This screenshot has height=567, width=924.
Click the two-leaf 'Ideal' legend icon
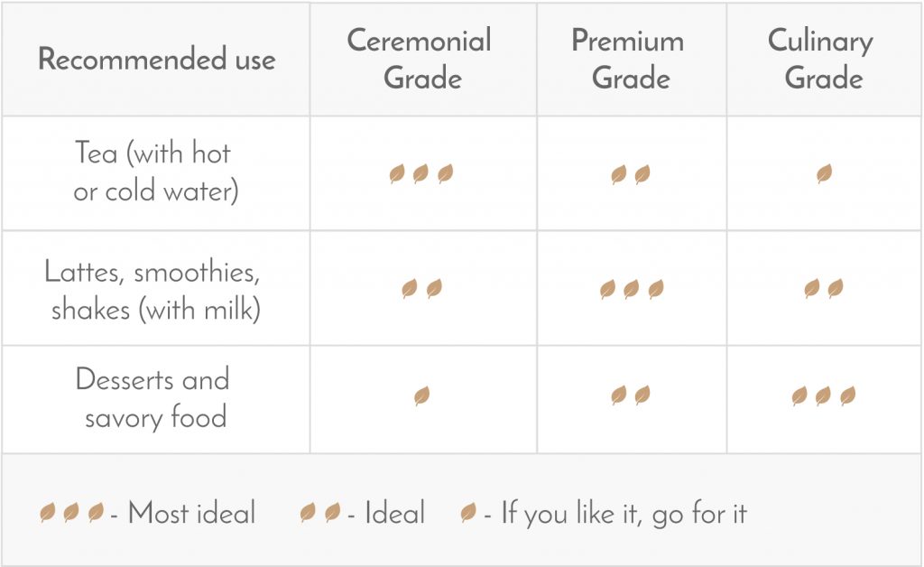(x=320, y=514)
